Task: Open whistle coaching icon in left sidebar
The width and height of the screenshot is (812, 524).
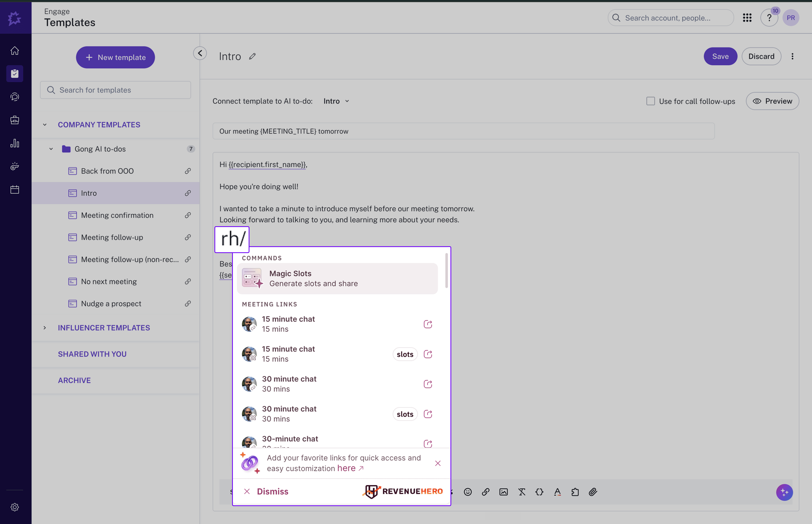Action: 15,167
